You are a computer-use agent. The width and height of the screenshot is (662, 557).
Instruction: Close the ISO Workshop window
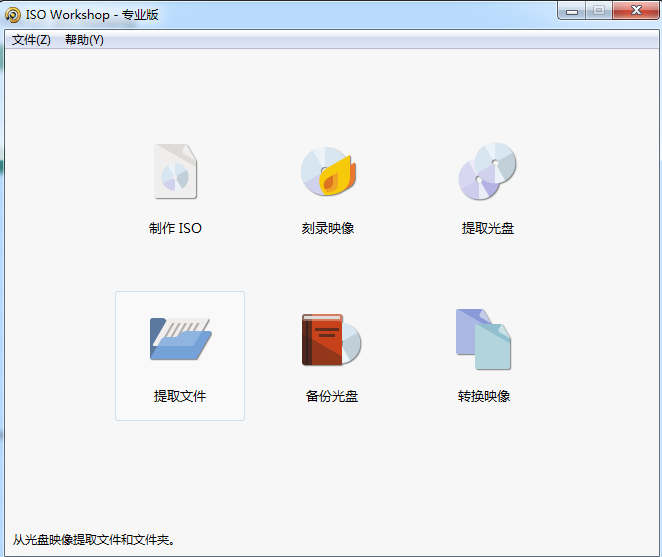tap(636, 11)
